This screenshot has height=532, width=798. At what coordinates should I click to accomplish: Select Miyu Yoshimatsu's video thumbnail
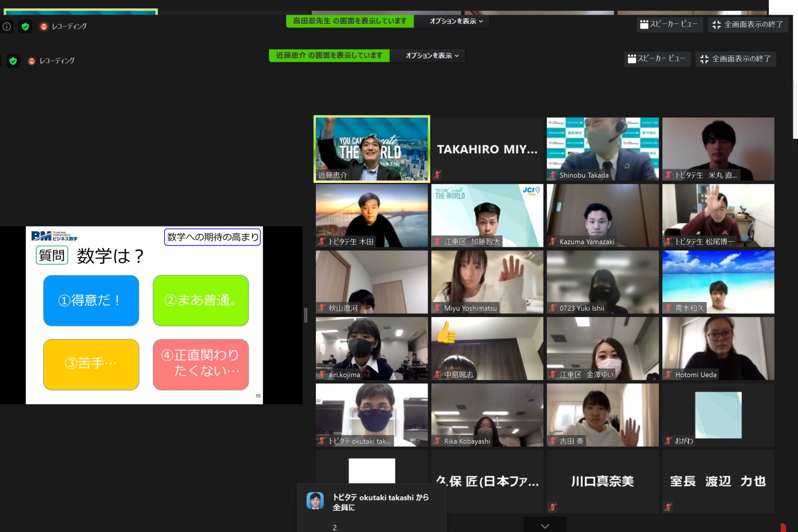[487, 282]
